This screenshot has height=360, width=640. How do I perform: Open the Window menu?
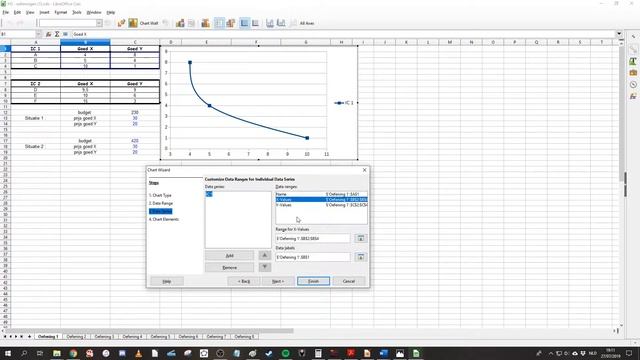click(x=94, y=12)
